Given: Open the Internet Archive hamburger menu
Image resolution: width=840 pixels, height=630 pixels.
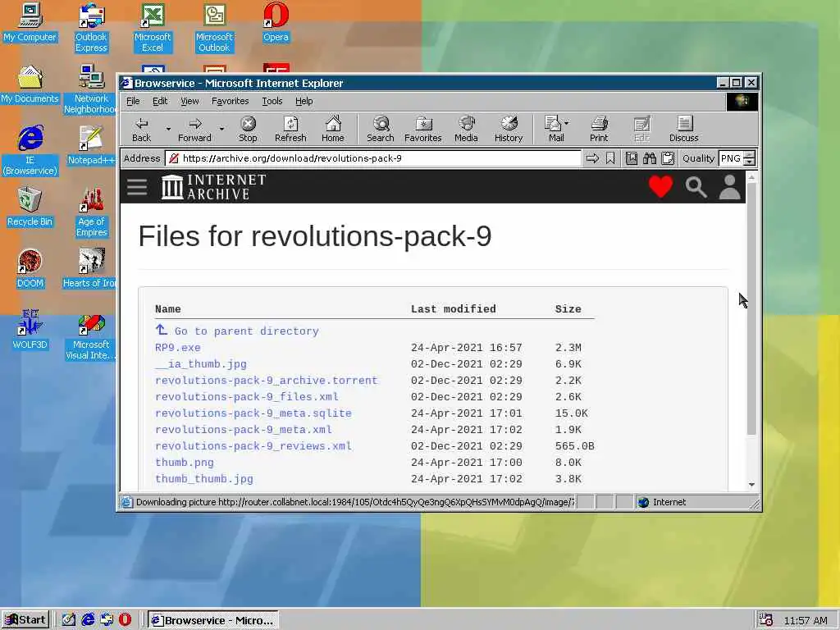Looking at the screenshot, I should pos(137,186).
